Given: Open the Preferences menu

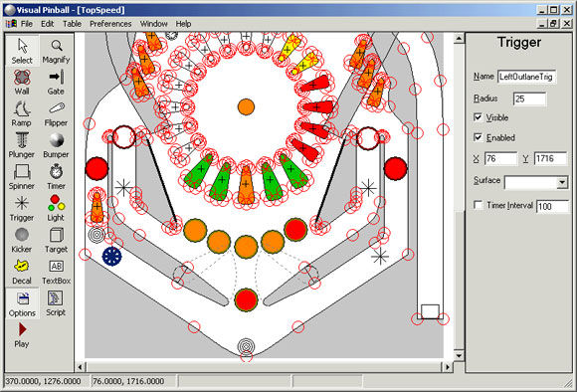Looking at the screenshot, I should click(110, 24).
